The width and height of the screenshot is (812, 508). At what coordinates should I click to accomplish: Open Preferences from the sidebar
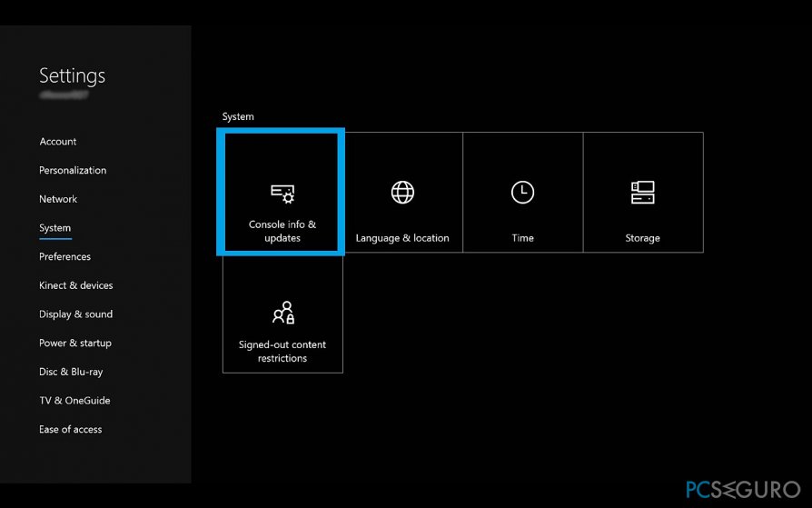click(64, 256)
